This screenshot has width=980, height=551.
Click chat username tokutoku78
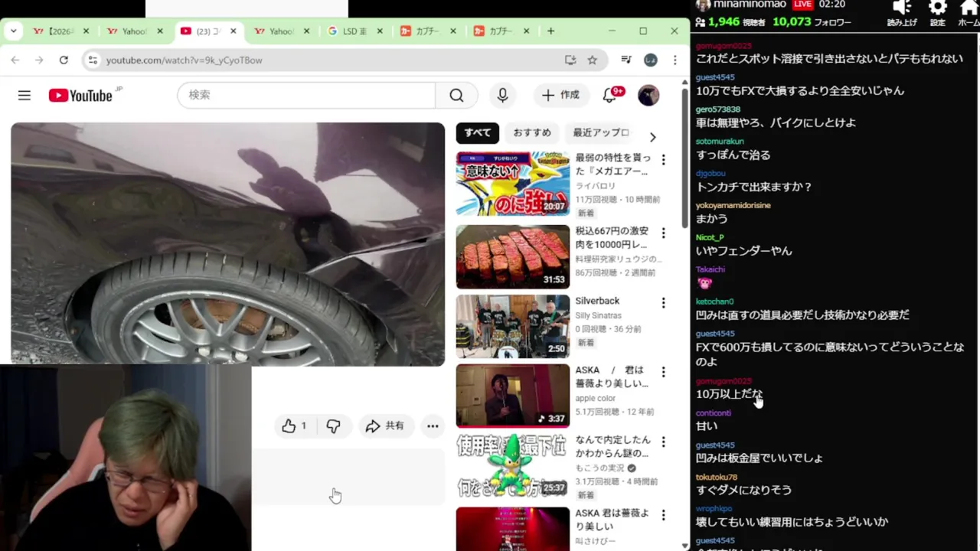click(716, 477)
